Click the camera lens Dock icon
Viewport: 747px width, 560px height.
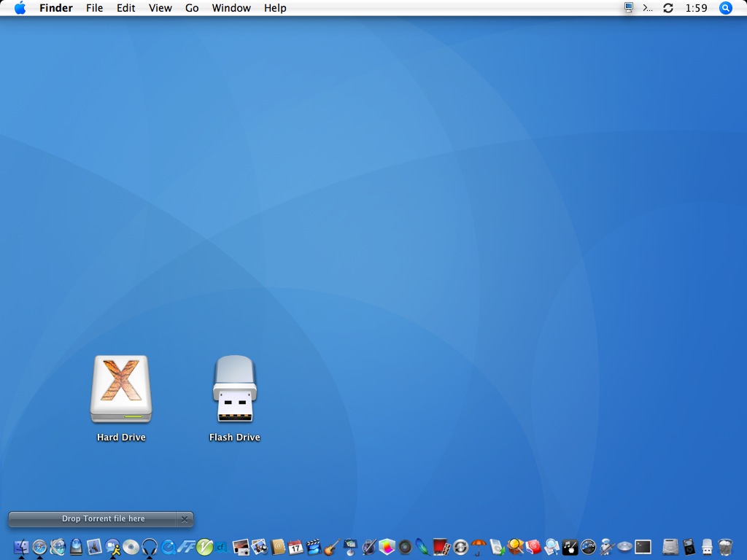[405, 547]
